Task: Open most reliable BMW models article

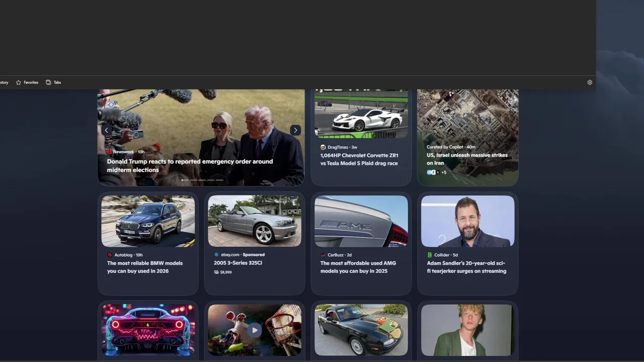Action: click(x=145, y=267)
